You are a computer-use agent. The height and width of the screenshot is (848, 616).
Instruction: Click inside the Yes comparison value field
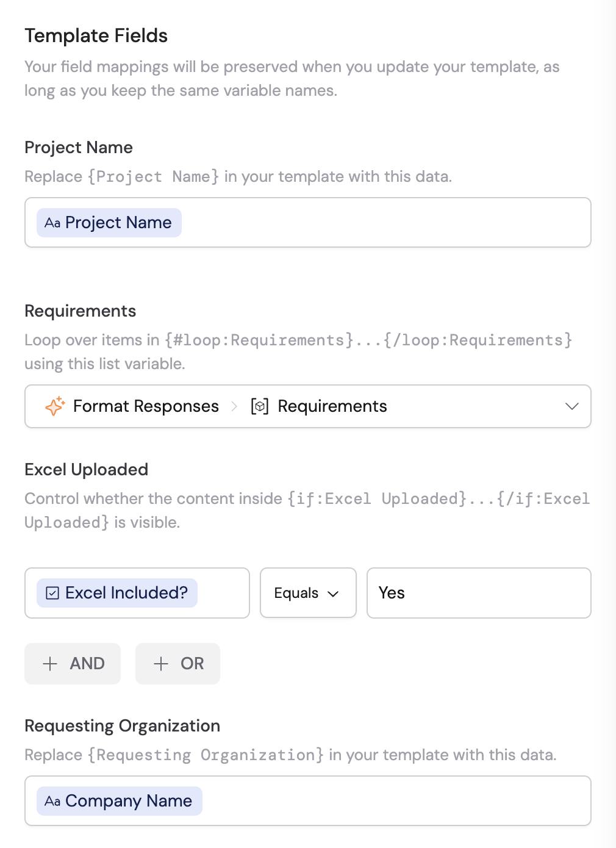(479, 592)
